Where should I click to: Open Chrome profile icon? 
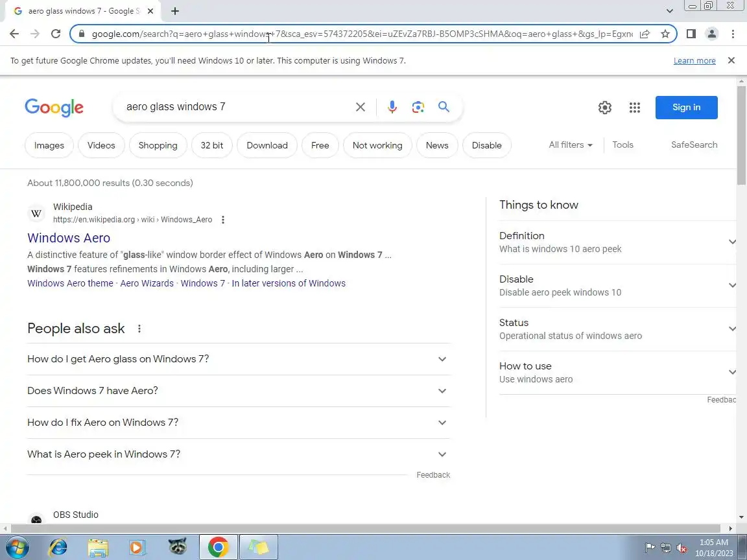(712, 34)
